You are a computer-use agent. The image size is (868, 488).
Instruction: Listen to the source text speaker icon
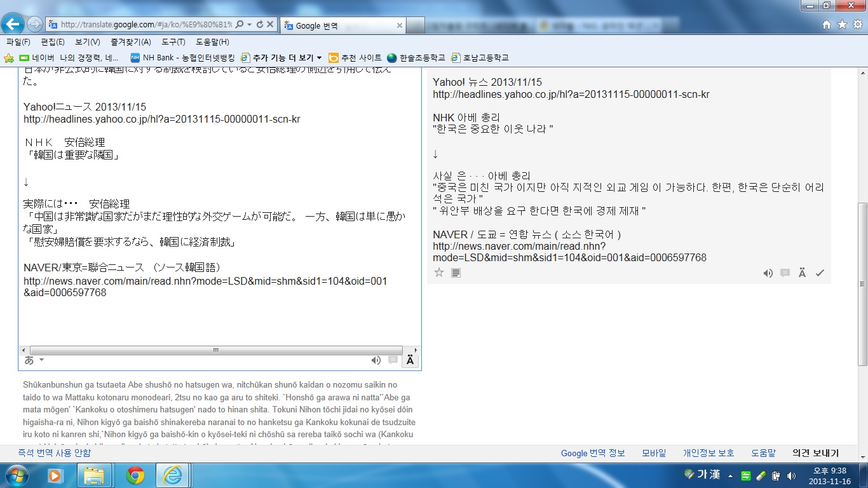(x=376, y=360)
